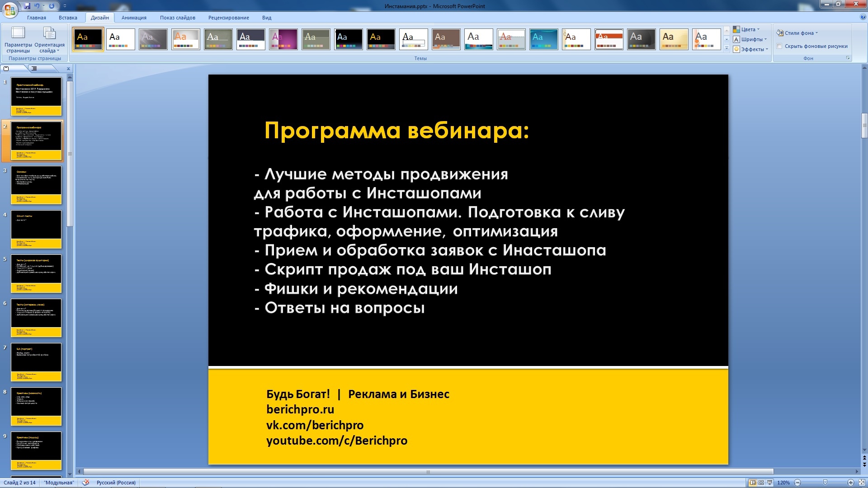Open the Стили фона background styles dropdown
This screenshot has height=488, width=868.
click(797, 33)
